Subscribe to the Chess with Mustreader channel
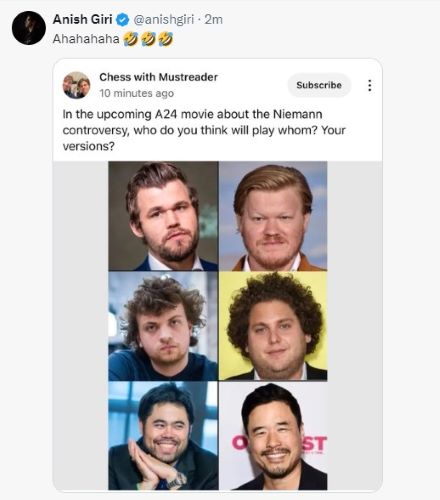 319,85
